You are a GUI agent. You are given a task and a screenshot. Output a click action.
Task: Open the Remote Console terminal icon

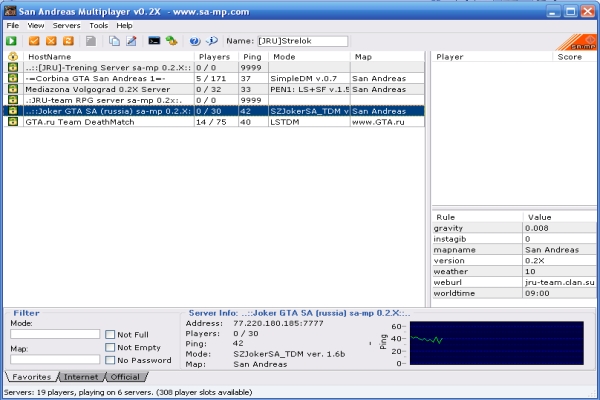[x=154, y=41]
